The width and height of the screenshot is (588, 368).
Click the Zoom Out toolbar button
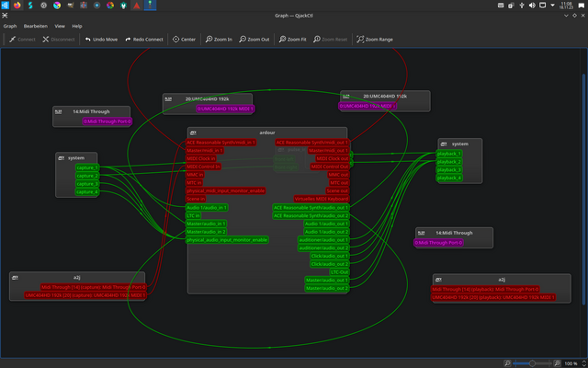[x=254, y=40]
